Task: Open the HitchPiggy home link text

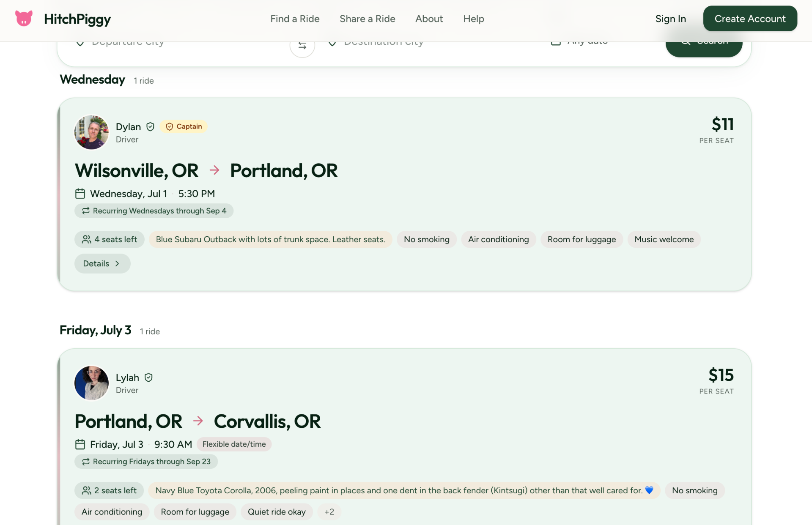Action: (x=77, y=19)
